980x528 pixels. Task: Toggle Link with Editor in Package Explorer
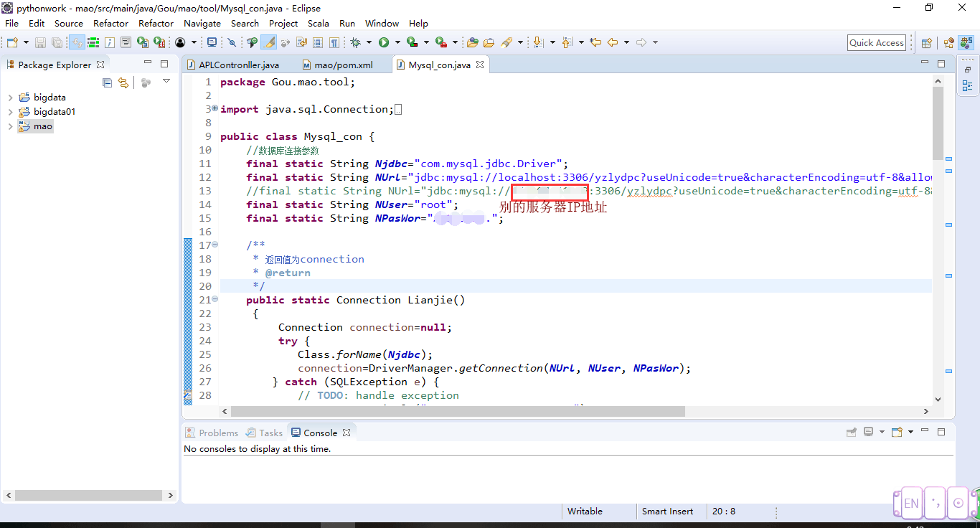click(x=123, y=82)
